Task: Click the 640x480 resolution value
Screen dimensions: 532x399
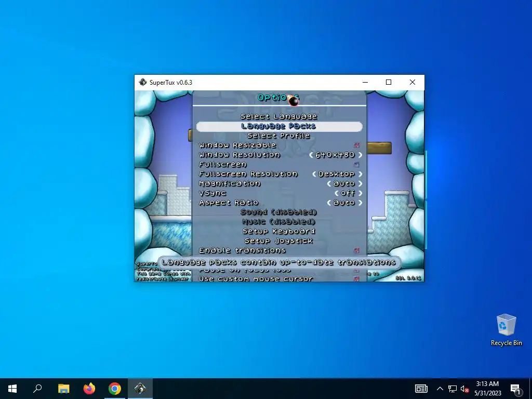Action: point(335,155)
